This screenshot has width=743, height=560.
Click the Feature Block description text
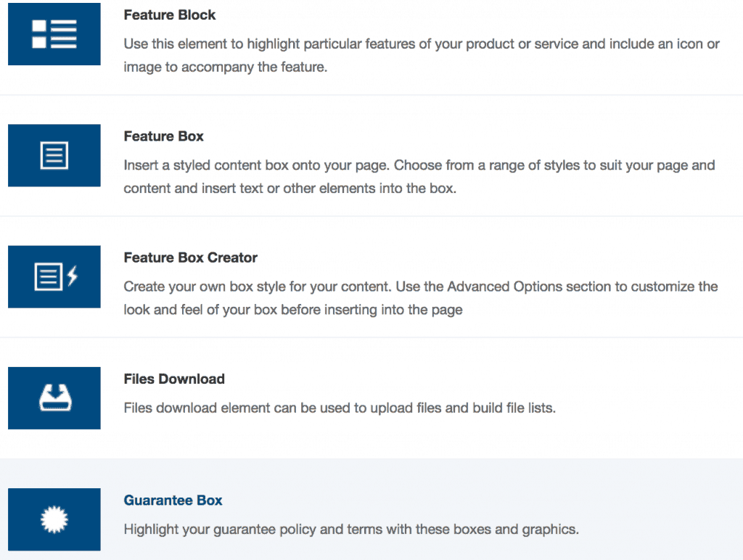tap(421, 57)
